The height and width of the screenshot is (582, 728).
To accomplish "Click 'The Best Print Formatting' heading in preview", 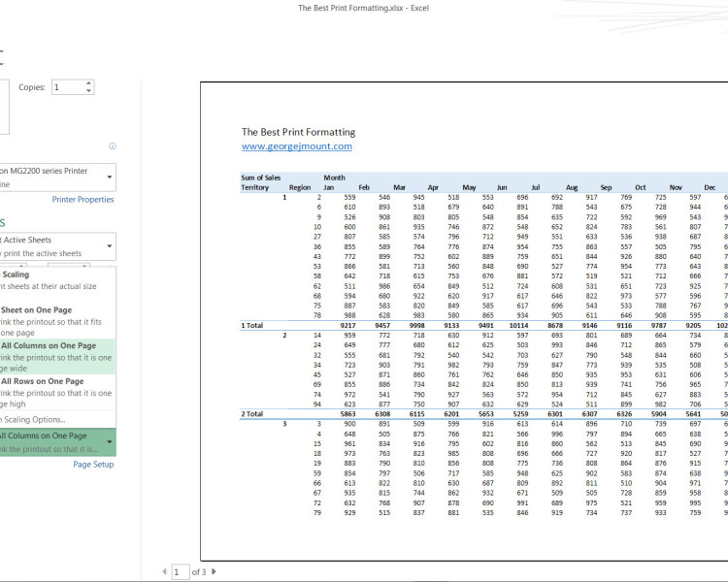I will [x=298, y=132].
